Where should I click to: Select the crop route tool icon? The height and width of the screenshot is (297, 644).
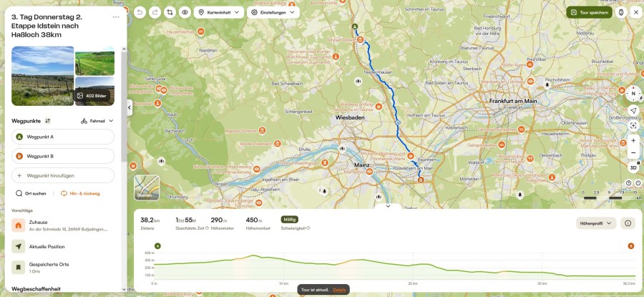tap(170, 12)
